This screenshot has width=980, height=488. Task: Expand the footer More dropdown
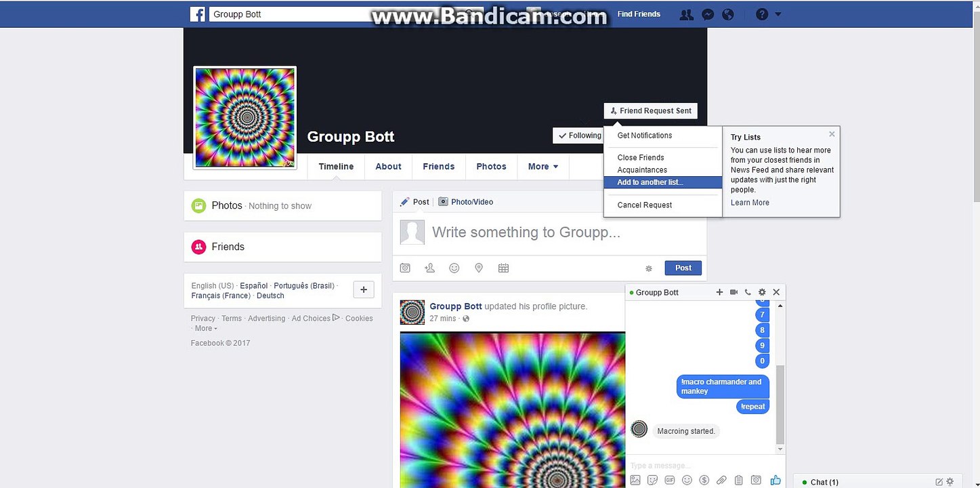tap(206, 329)
